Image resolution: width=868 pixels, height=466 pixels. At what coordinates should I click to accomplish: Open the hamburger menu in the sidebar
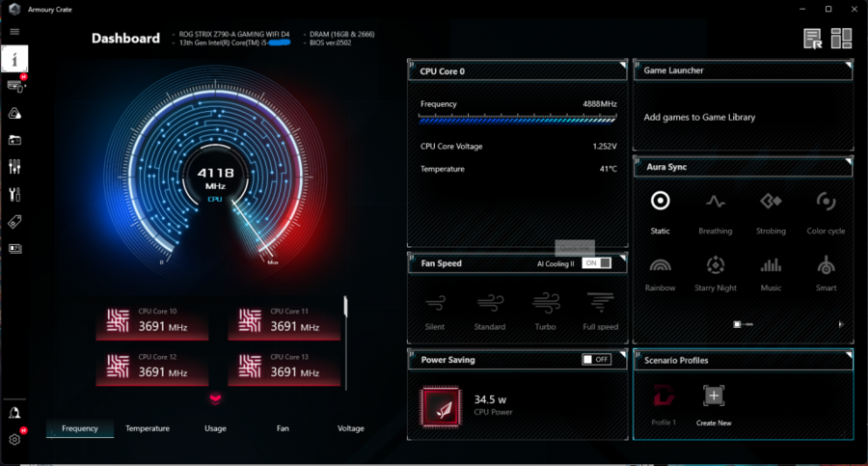coord(14,32)
